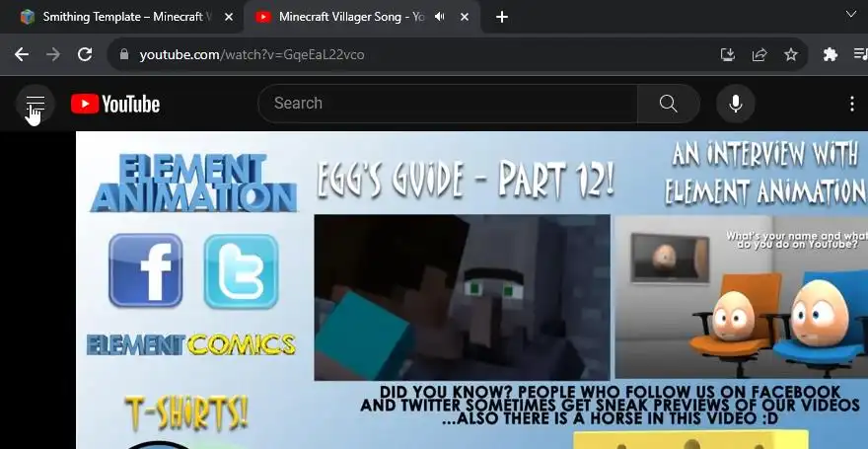Screen dimensions: 868x449
Task: Install app via address bar download icon
Action: (727, 54)
